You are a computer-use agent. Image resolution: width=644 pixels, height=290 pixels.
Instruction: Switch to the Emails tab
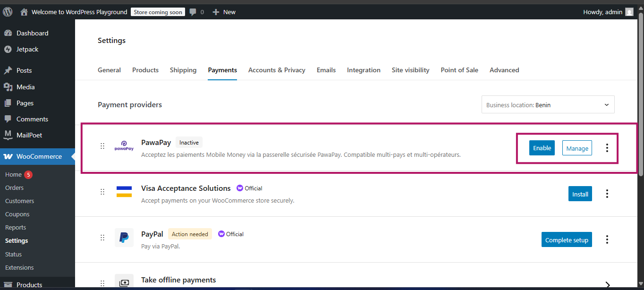point(326,70)
